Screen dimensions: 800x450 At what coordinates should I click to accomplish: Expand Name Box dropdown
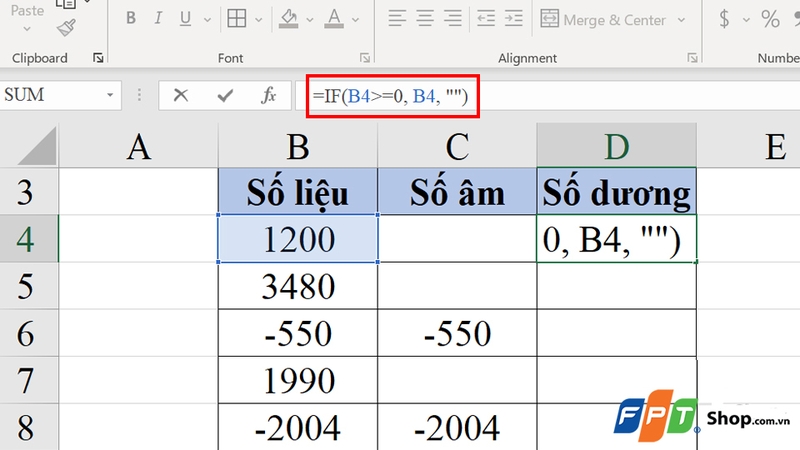click(110, 95)
